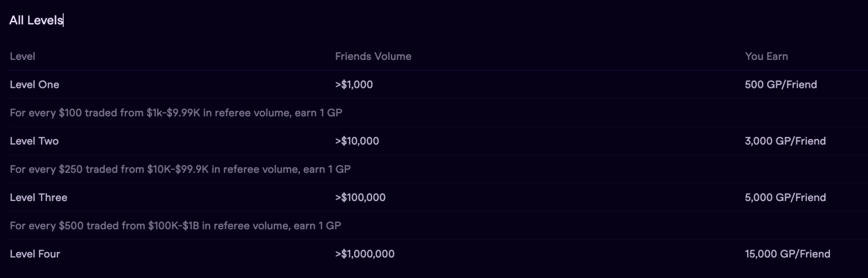
Task: Click the text cursor after All Levels
Action: [64, 20]
